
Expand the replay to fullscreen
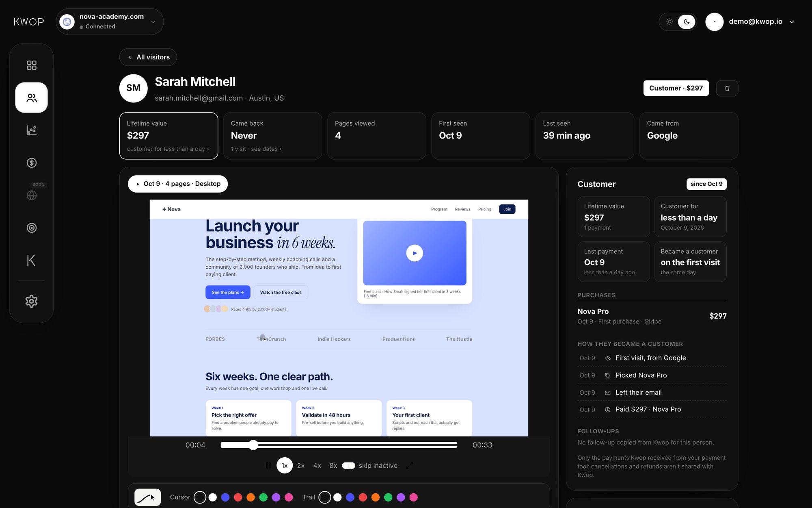click(410, 465)
